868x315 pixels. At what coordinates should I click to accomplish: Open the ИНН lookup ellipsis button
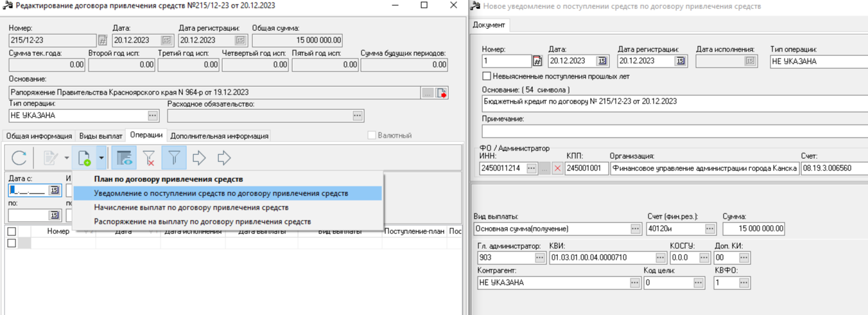point(531,168)
